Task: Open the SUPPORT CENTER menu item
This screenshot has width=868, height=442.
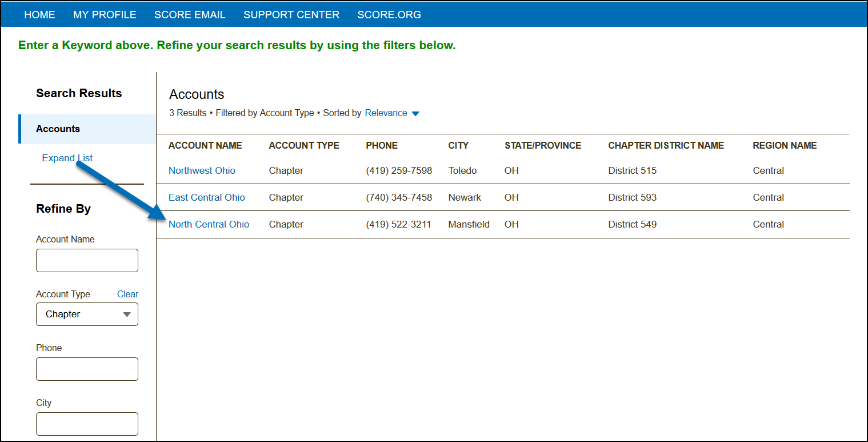Action: (x=291, y=15)
